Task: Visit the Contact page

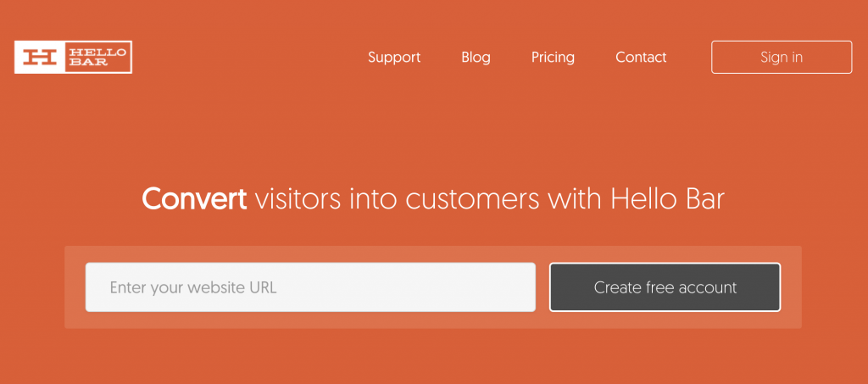Action: (x=641, y=58)
